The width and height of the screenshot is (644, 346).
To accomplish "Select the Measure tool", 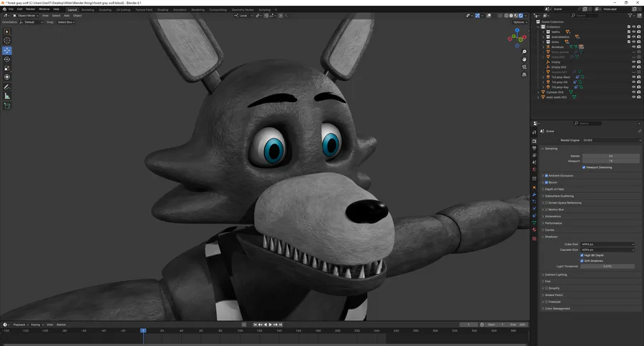I will (x=7, y=96).
